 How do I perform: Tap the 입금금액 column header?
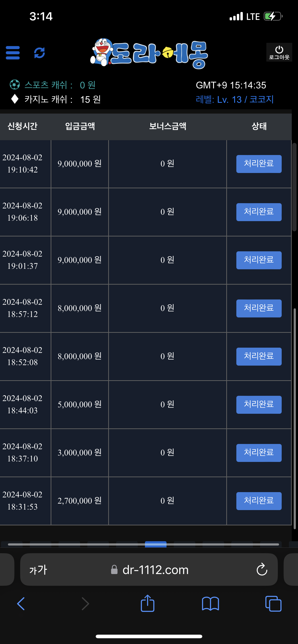coord(80,126)
